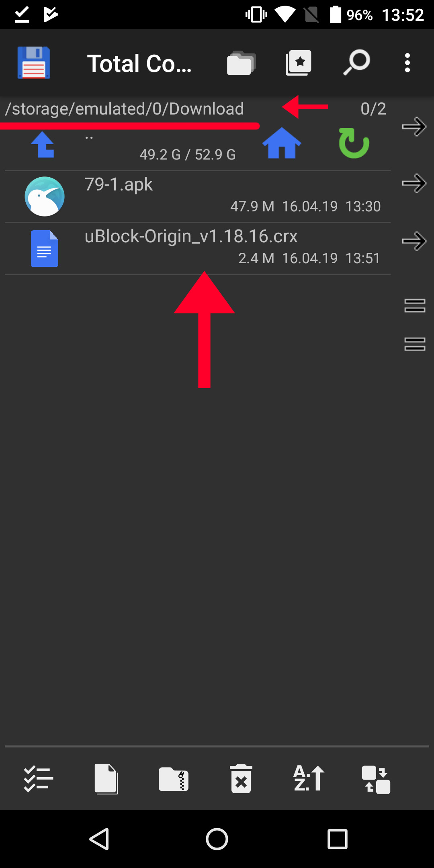Screen dimensions: 434x868
Task: Open the folder history icon
Action: [x=241, y=63]
